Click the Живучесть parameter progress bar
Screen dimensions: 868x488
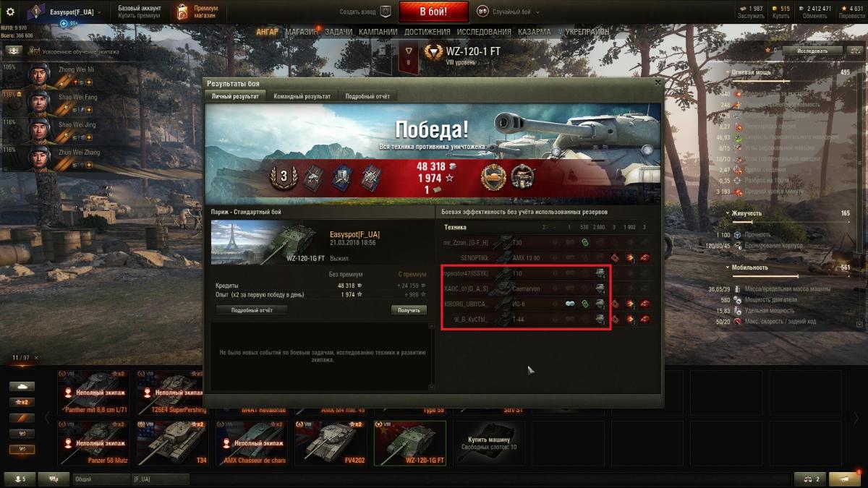pyautogui.click(x=790, y=221)
